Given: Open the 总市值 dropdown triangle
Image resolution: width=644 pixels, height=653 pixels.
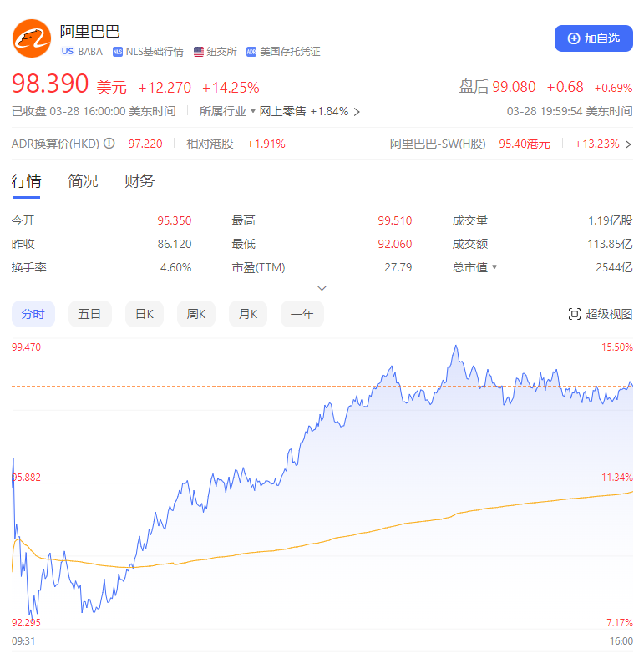Looking at the screenshot, I should 494,267.
